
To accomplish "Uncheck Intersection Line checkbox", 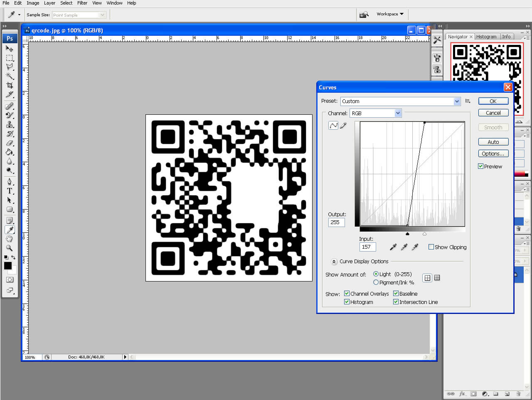I will click(x=396, y=302).
